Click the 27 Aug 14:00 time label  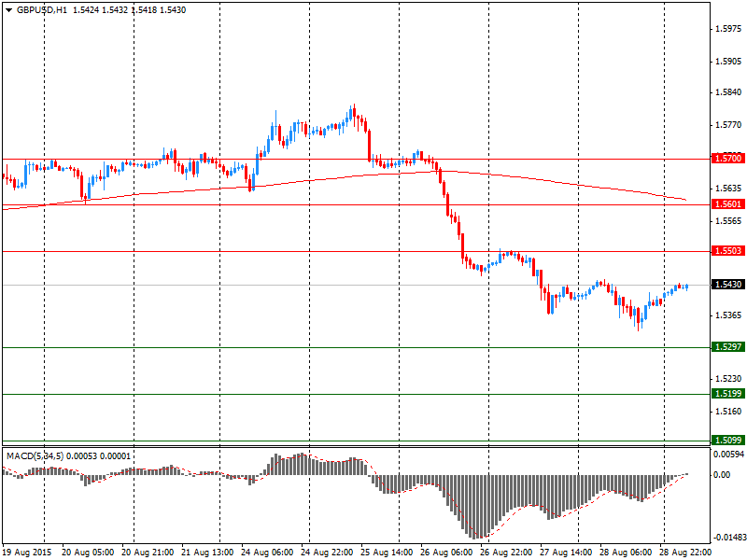click(566, 553)
